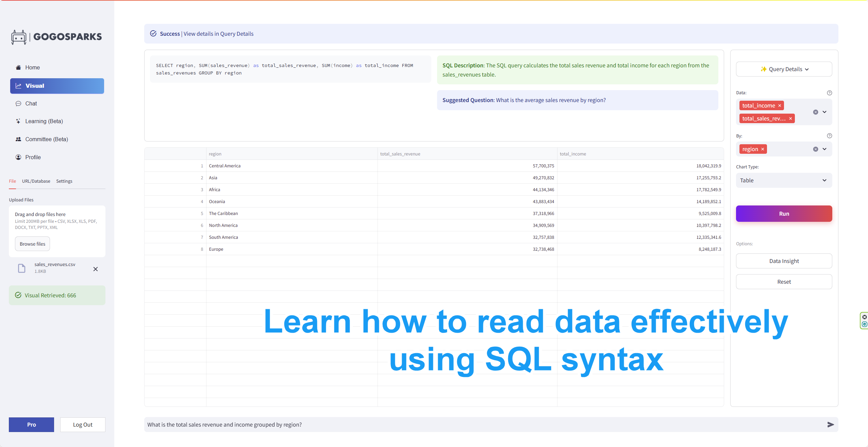Click the help icon next to Data label
The height and width of the screenshot is (447, 868).
(x=829, y=93)
